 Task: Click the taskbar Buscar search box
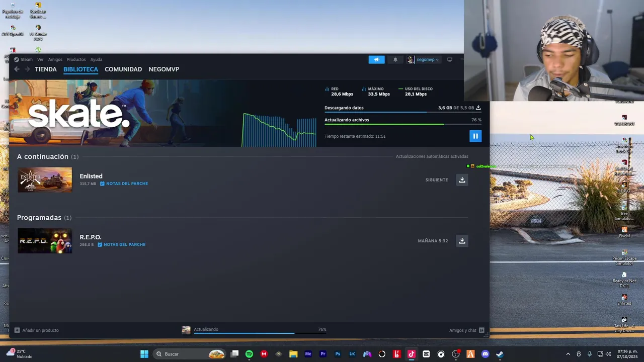click(x=189, y=354)
